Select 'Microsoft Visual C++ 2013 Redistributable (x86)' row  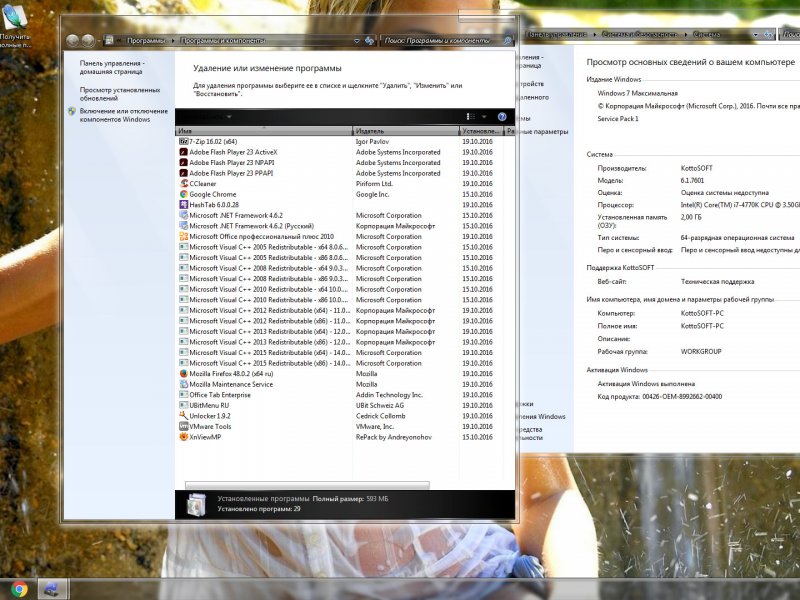[x=345, y=342]
